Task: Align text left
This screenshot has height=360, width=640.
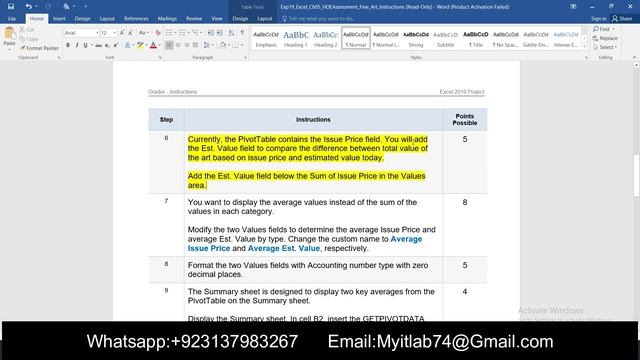Action: [x=169, y=45]
